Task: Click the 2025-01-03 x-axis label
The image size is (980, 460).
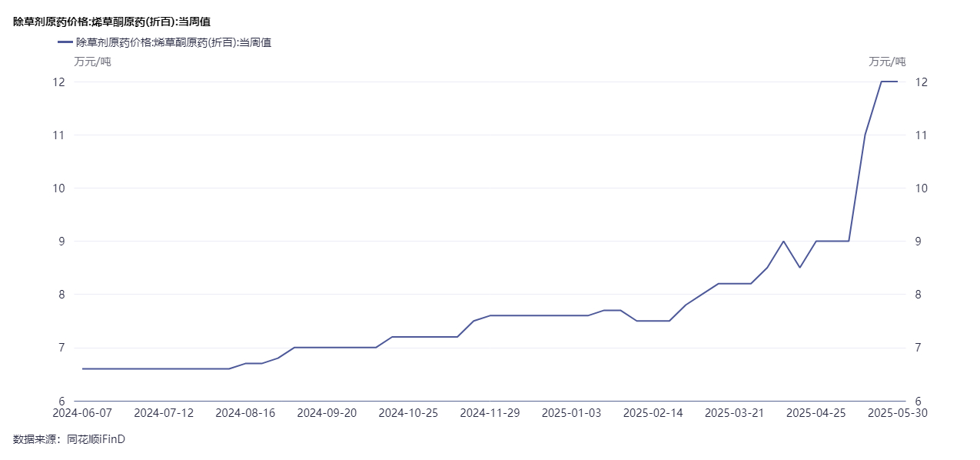Action: (571, 413)
